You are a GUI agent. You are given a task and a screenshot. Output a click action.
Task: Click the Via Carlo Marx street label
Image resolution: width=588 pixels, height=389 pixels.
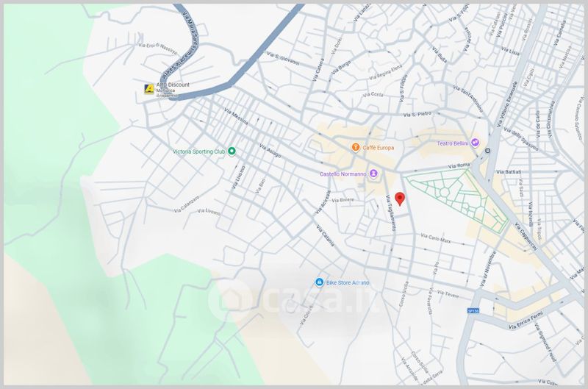(437, 237)
